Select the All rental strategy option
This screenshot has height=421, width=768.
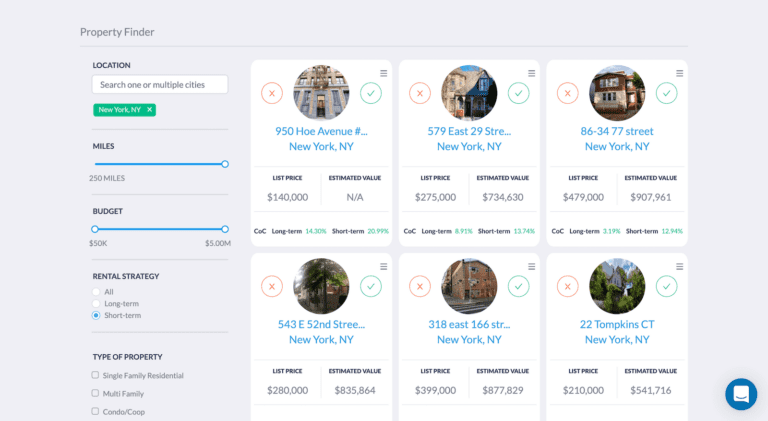point(96,292)
